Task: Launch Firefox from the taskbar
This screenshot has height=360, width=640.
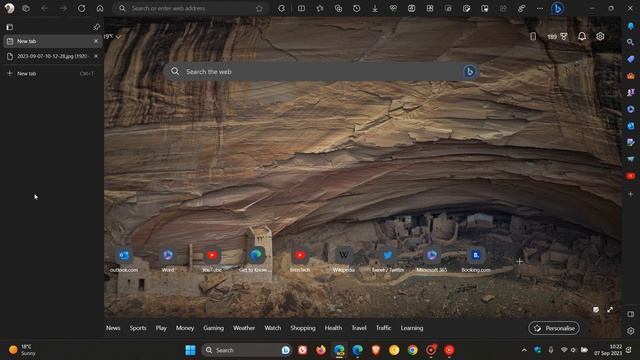Action: (x=321, y=350)
